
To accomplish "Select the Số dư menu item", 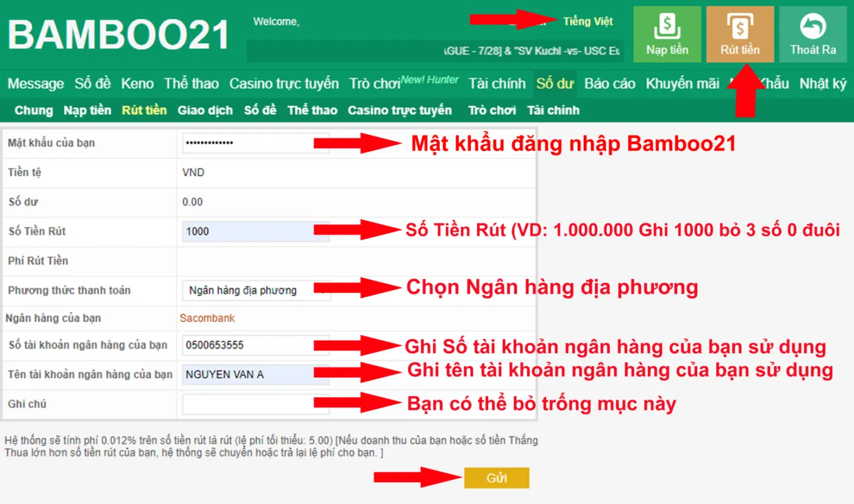I will (554, 84).
